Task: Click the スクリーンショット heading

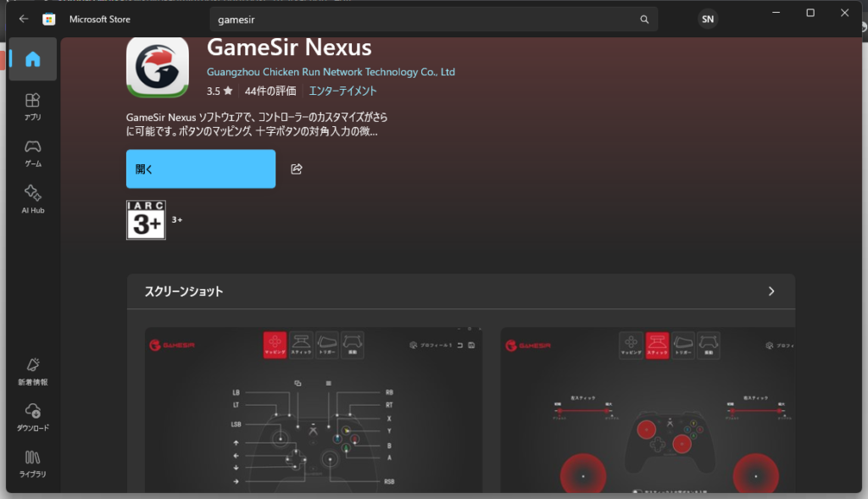Action: pos(184,291)
